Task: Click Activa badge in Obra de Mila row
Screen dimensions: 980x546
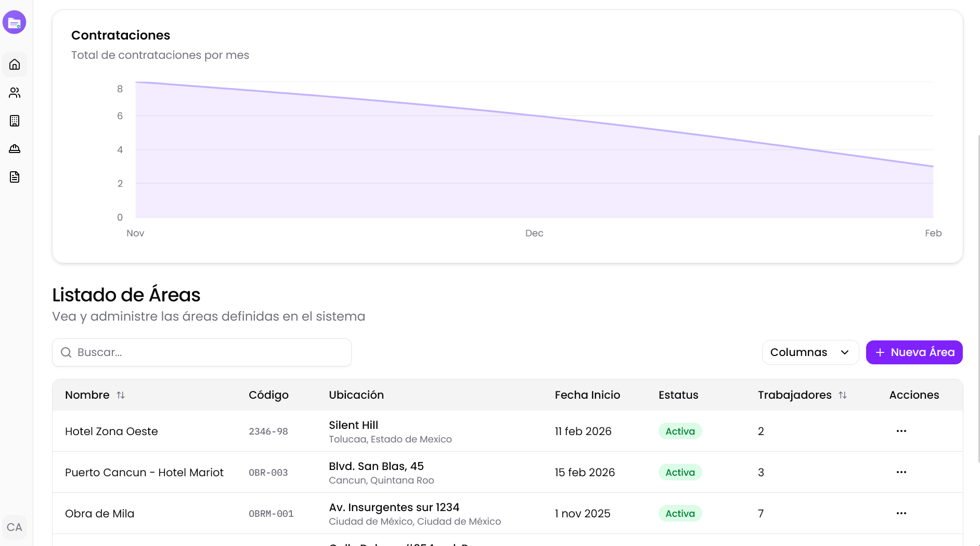Action: click(x=680, y=513)
